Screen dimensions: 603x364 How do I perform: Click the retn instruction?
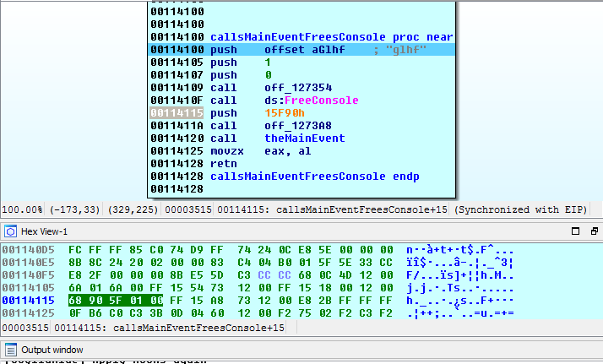pyautogui.click(x=224, y=164)
